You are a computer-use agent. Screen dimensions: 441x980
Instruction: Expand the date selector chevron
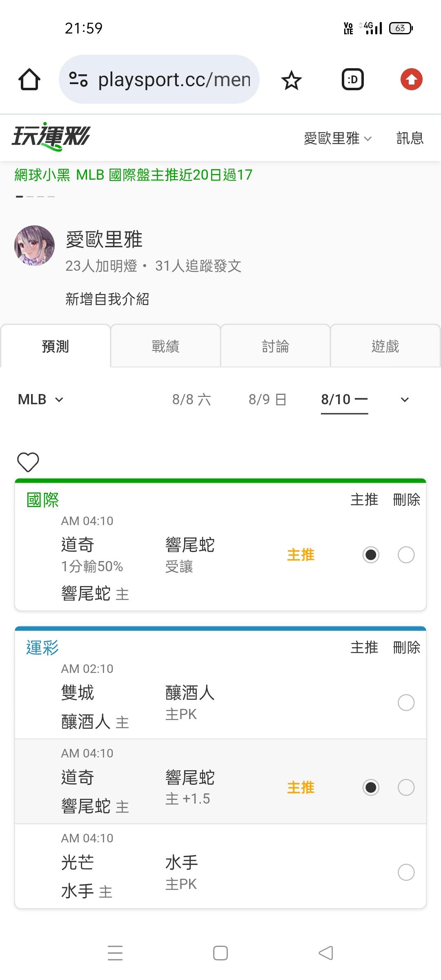point(405,400)
